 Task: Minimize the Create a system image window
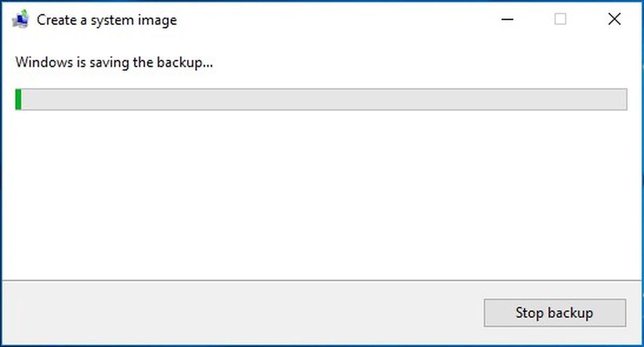[x=507, y=20]
